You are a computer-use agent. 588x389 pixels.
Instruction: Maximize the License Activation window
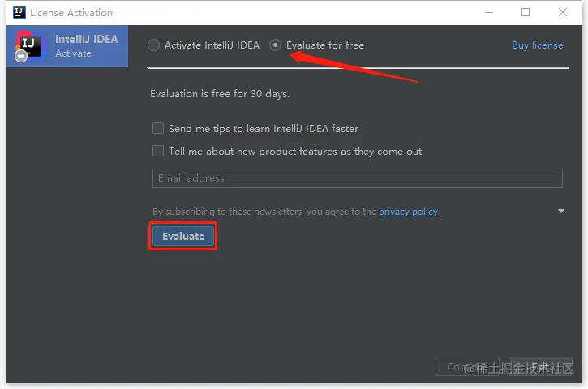(526, 12)
